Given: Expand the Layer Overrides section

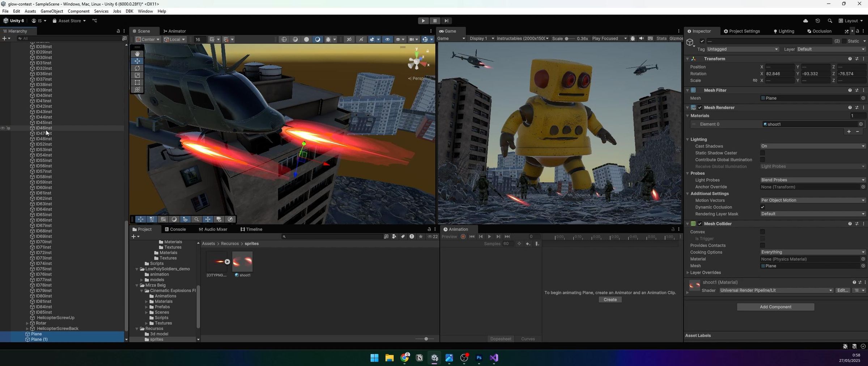Looking at the screenshot, I should [688, 272].
